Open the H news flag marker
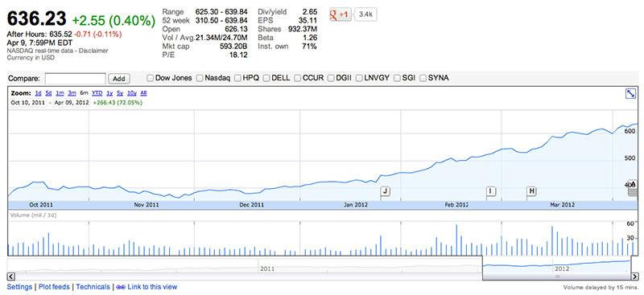The width and height of the screenshot is (644, 295). pos(532,191)
